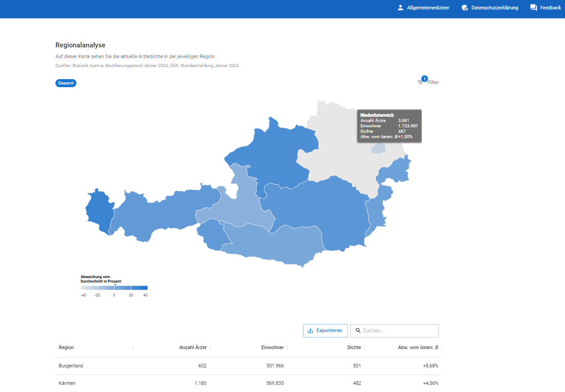Sort the table by Region column header

(67, 348)
